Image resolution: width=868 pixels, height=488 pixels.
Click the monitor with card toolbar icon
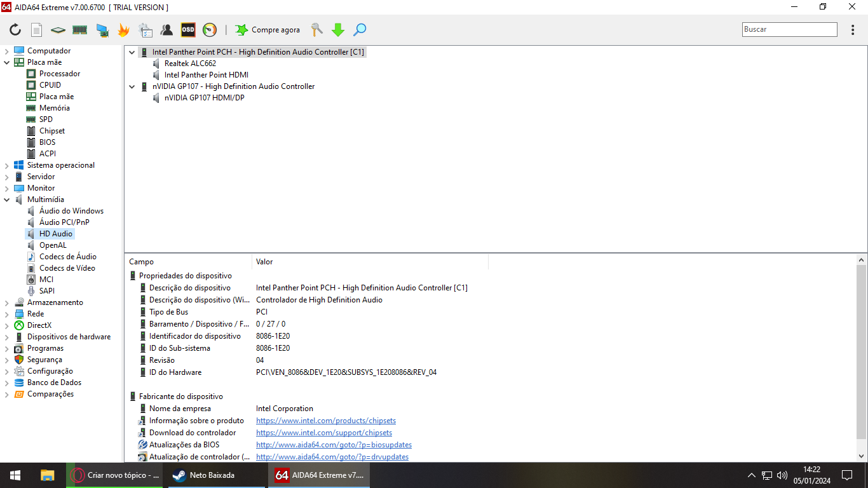click(102, 30)
